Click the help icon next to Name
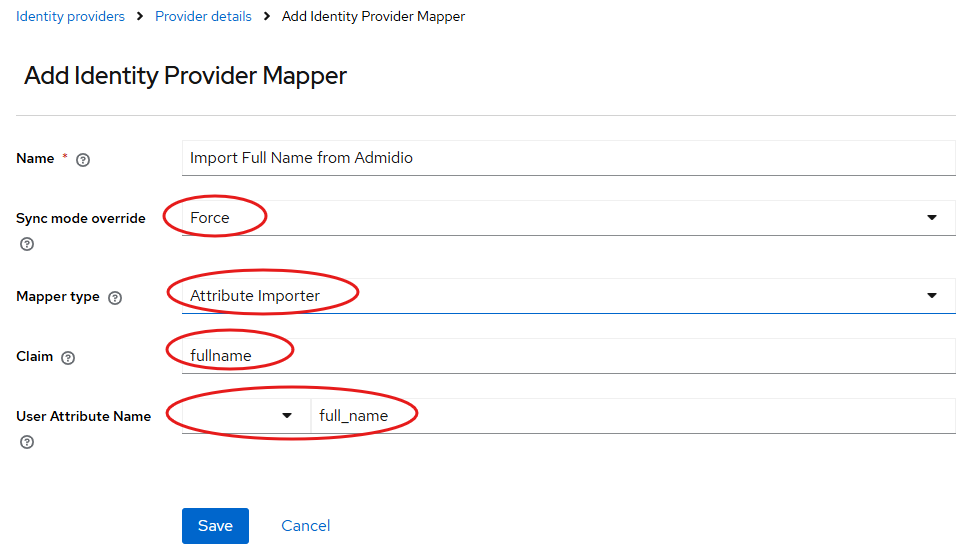 (83, 160)
